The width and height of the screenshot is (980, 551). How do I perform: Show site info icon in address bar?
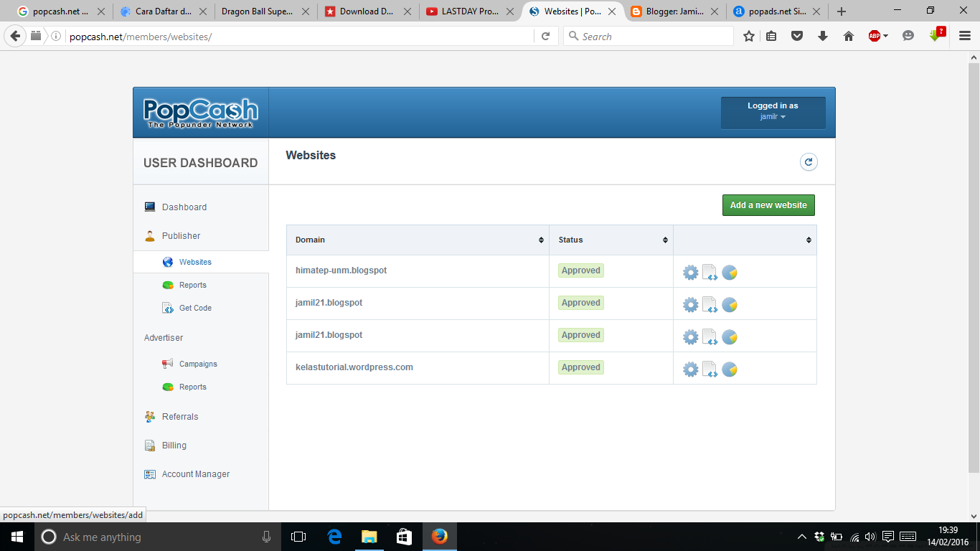point(56,37)
